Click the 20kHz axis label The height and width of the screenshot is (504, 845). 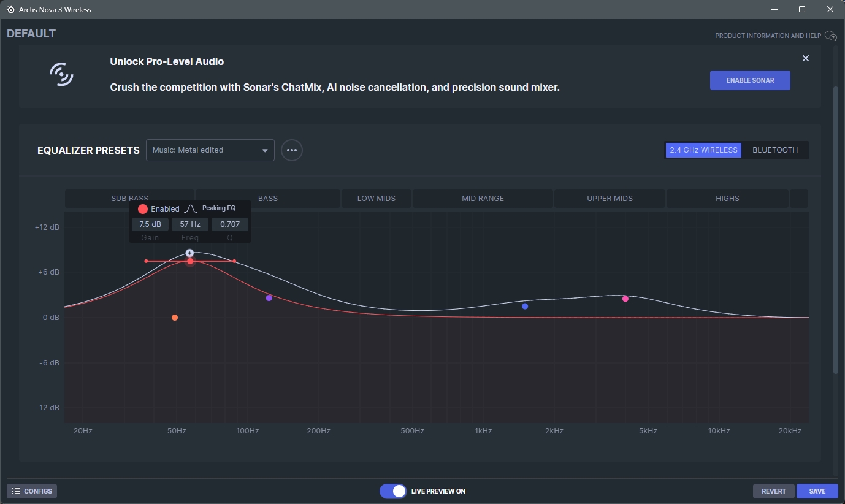click(x=790, y=431)
